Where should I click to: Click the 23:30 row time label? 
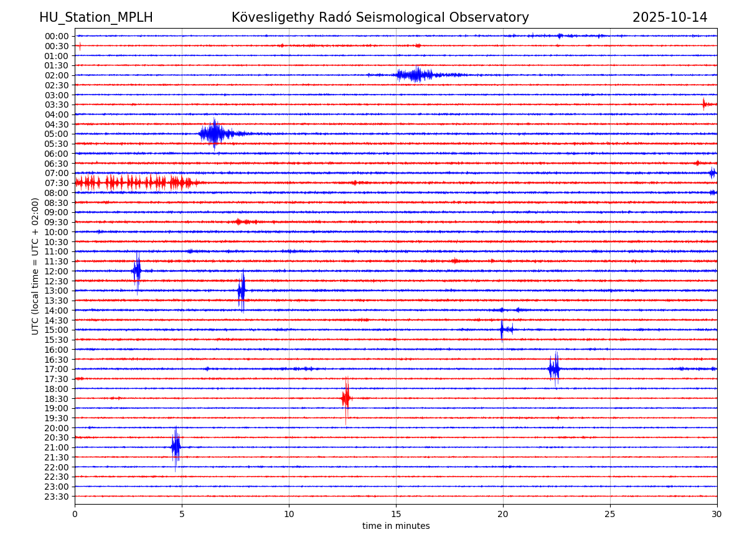[x=56, y=497]
